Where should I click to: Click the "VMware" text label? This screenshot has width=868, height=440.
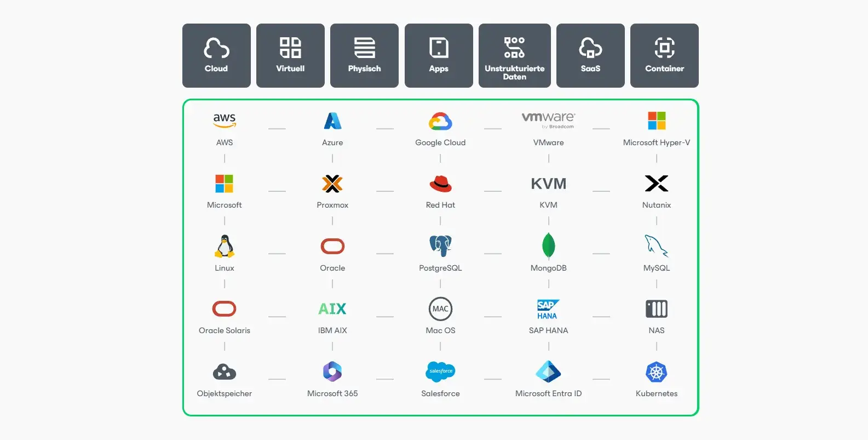[x=548, y=142]
